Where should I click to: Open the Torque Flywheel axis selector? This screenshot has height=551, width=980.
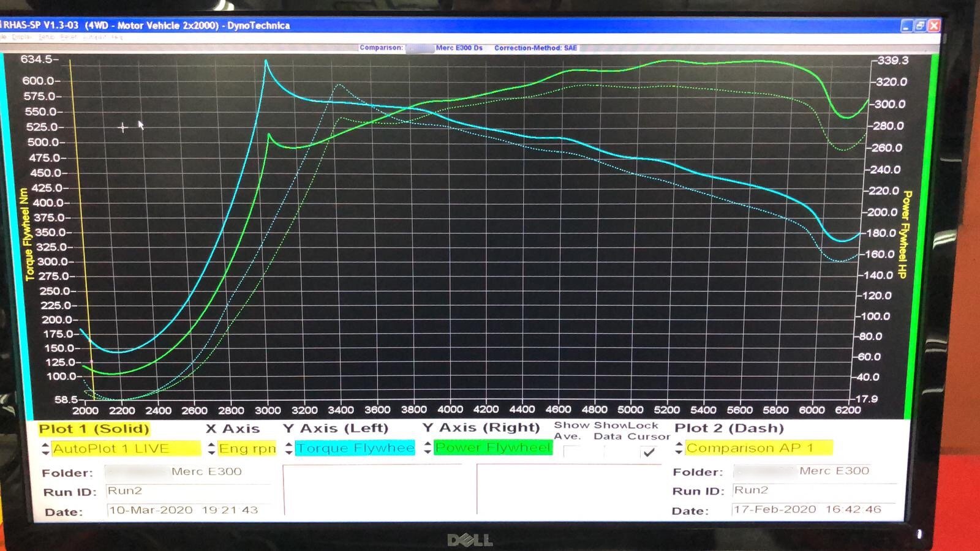[x=355, y=448]
